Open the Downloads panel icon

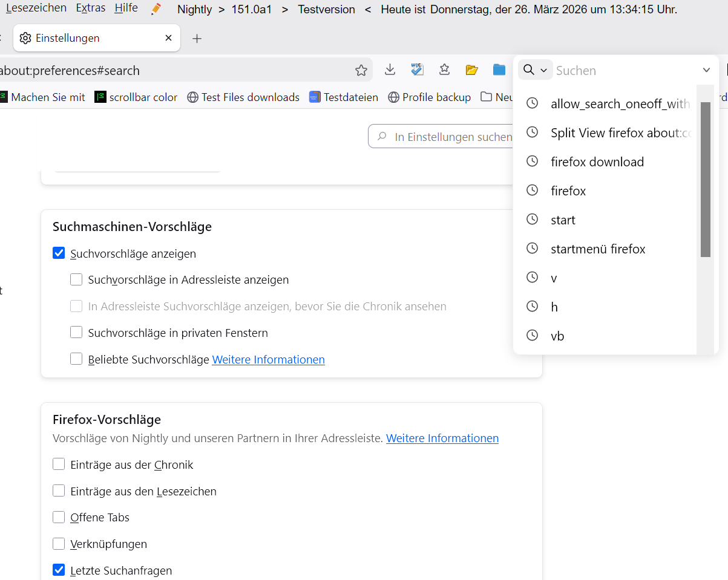pyautogui.click(x=390, y=70)
